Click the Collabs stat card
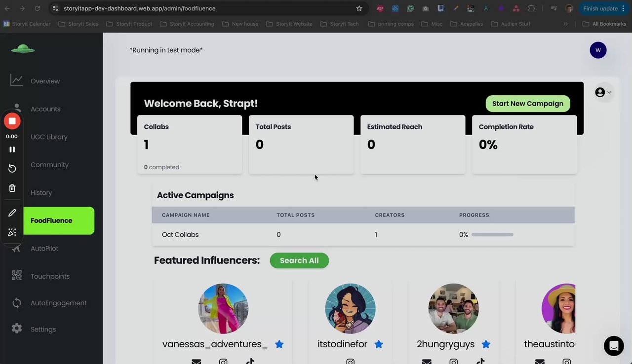The height and width of the screenshot is (364, 632). click(190, 145)
